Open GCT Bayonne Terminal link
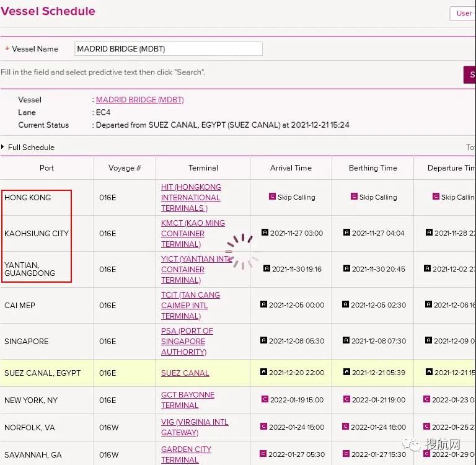 point(187,400)
